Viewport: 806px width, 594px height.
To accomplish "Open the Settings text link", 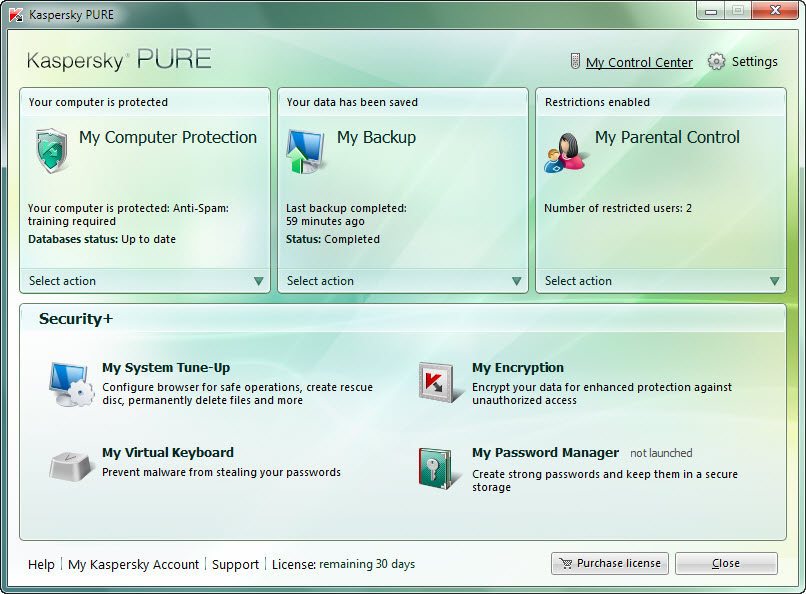I will click(x=755, y=62).
